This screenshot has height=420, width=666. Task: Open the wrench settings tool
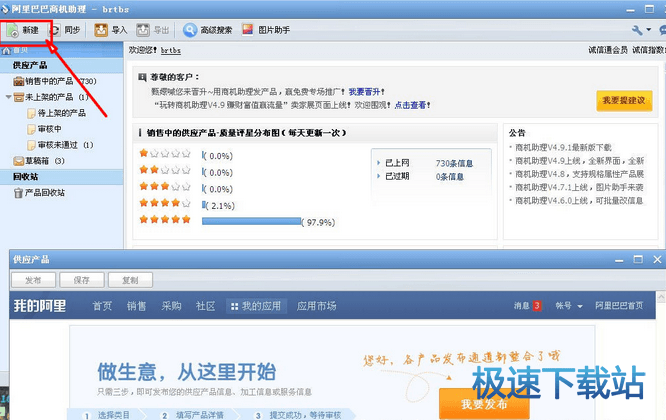(x=637, y=30)
